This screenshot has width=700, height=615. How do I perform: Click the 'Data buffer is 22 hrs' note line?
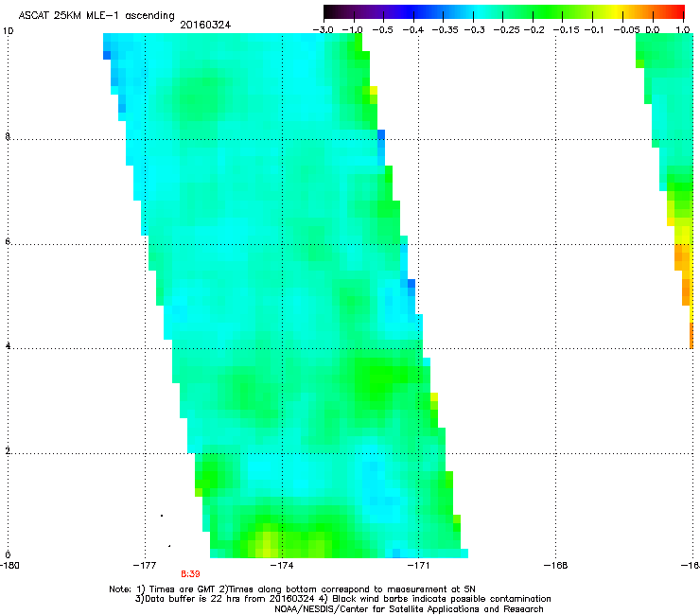point(342,599)
